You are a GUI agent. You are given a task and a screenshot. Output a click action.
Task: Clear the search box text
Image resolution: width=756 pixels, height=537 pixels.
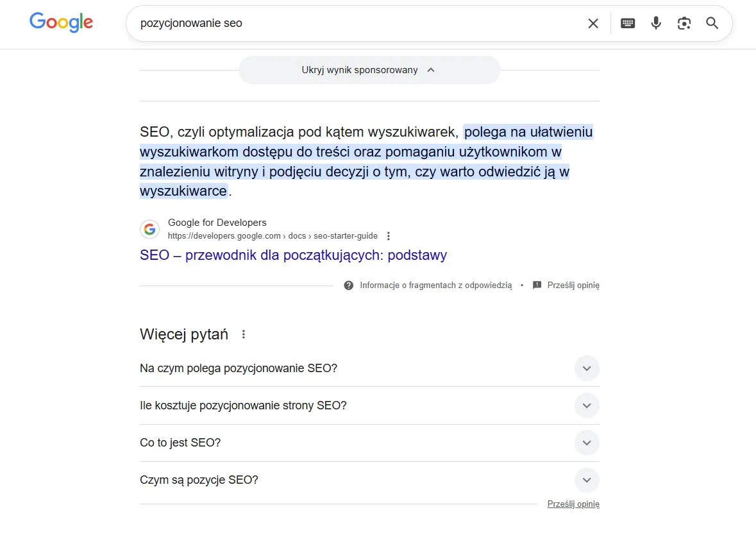tap(593, 24)
